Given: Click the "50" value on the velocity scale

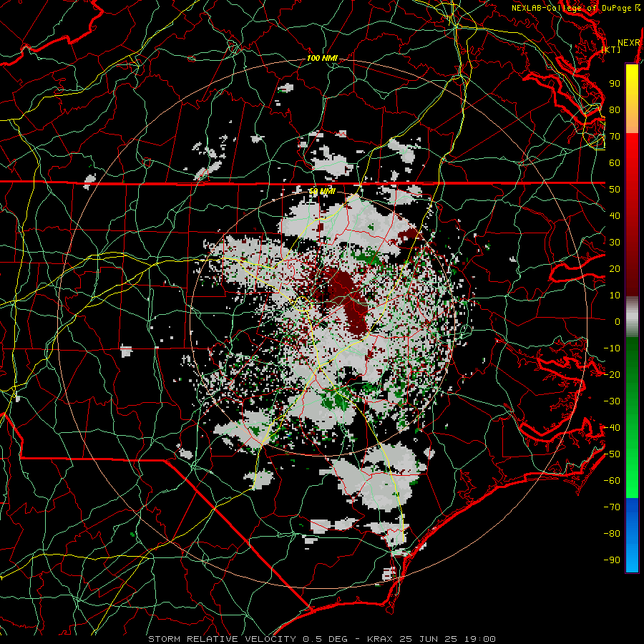Looking at the screenshot, I should pyautogui.click(x=615, y=190).
